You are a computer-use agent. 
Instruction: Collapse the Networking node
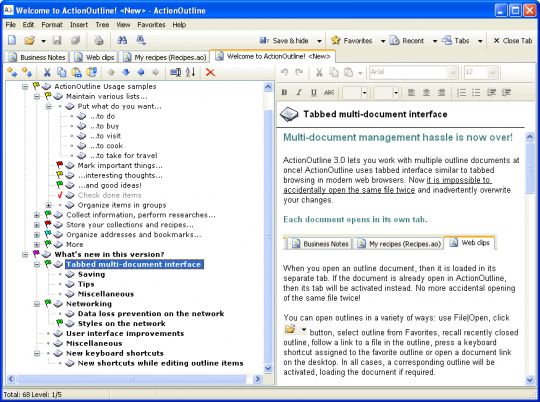coord(37,304)
